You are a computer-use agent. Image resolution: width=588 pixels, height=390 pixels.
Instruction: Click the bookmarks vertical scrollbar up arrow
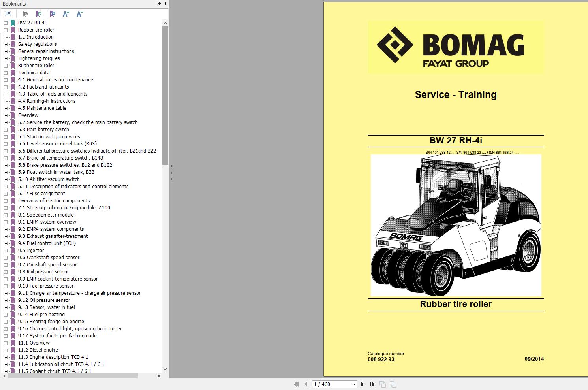click(165, 23)
